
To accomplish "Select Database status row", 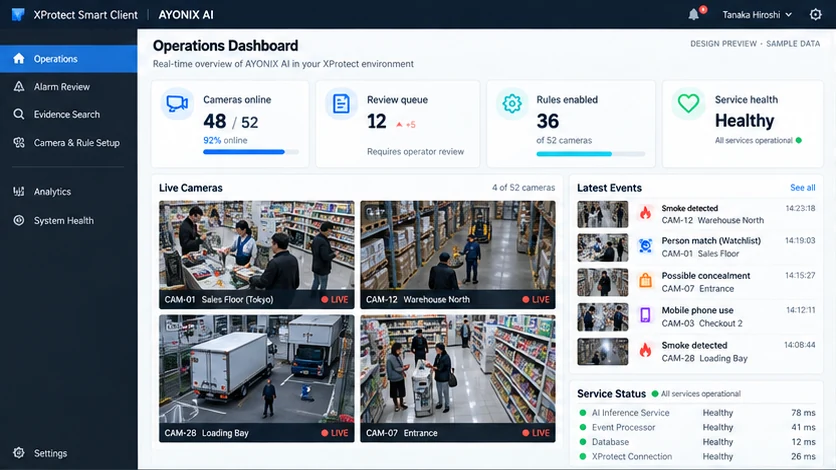I will 697,442.
